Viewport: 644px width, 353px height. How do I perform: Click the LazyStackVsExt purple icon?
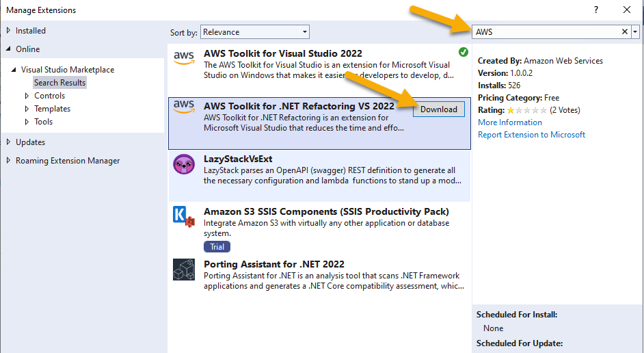[x=184, y=164]
